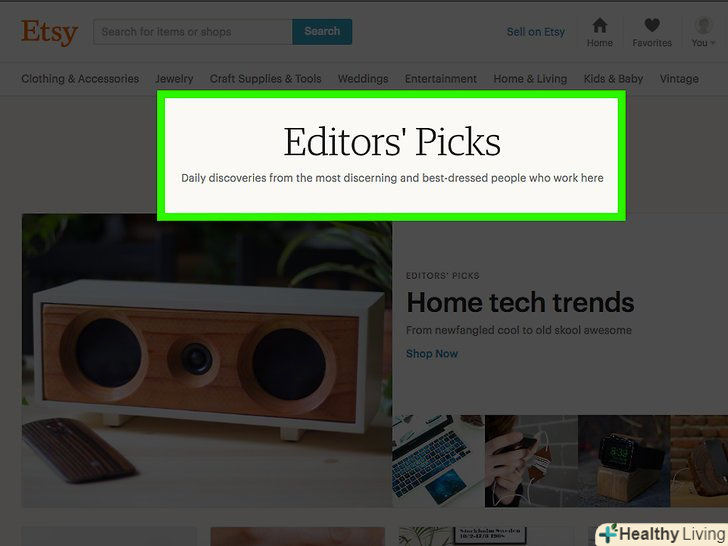
Task: Select Craft Supplies & Tools menu
Action: (x=266, y=79)
